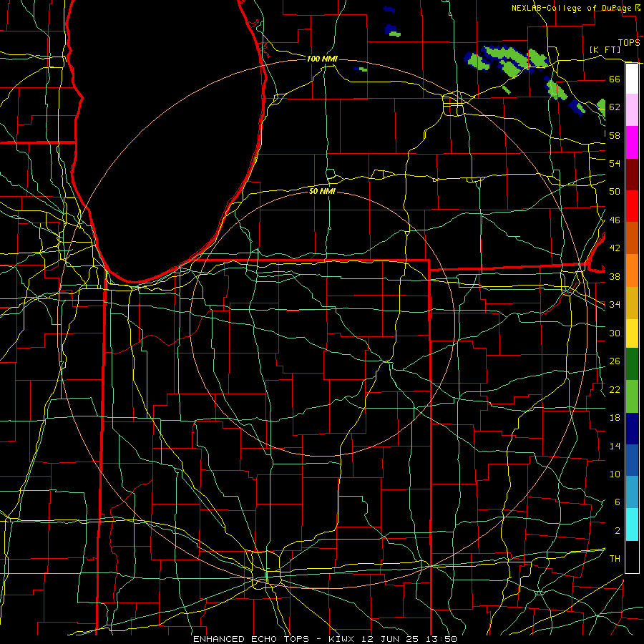Click the bright yellow scale swatch
This screenshot has width=644, height=644.
click(632, 333)
